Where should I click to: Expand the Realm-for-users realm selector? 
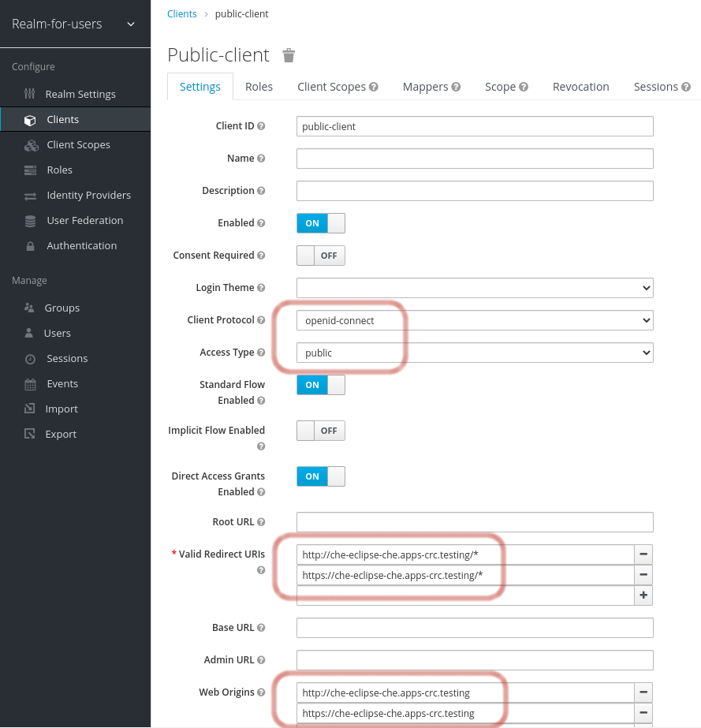(74, 24)
